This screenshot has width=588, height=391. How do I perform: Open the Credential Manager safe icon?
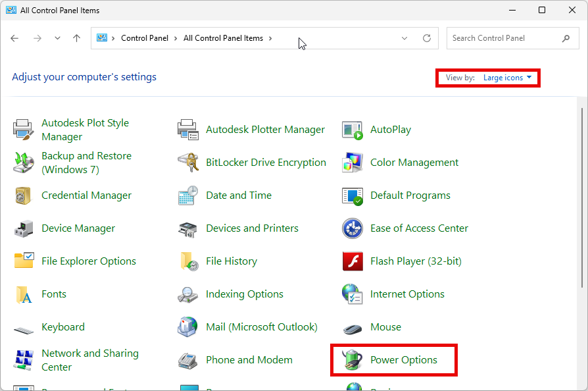(24, 195)
